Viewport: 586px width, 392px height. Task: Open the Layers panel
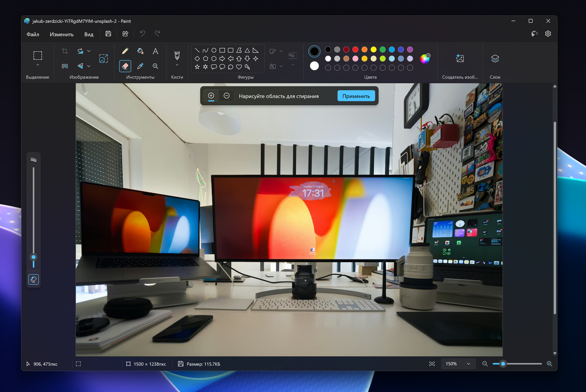click(x=495, y=59)
